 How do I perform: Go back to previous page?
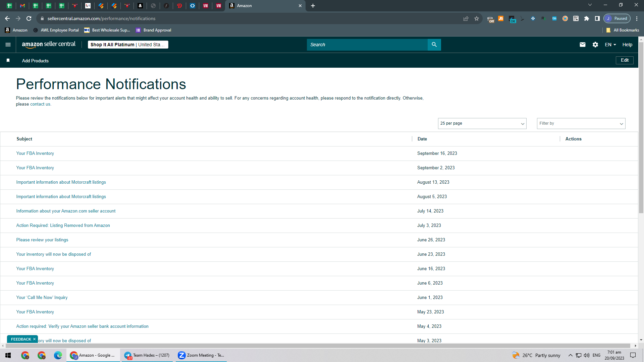(x=7, y=18)
